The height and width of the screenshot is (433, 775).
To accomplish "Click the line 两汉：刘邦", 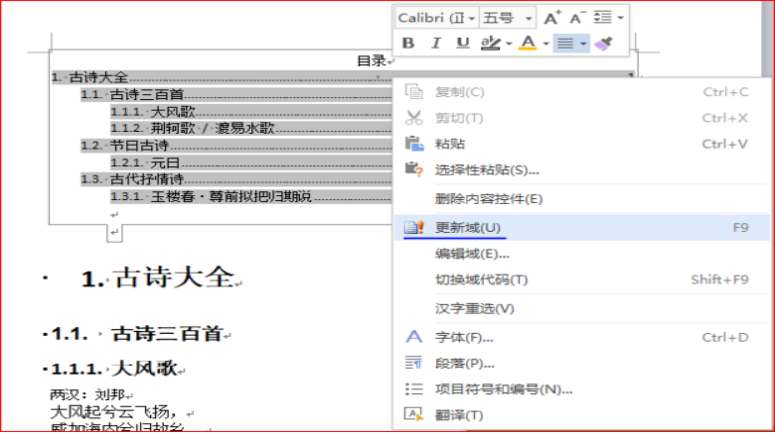I will 87,394.
